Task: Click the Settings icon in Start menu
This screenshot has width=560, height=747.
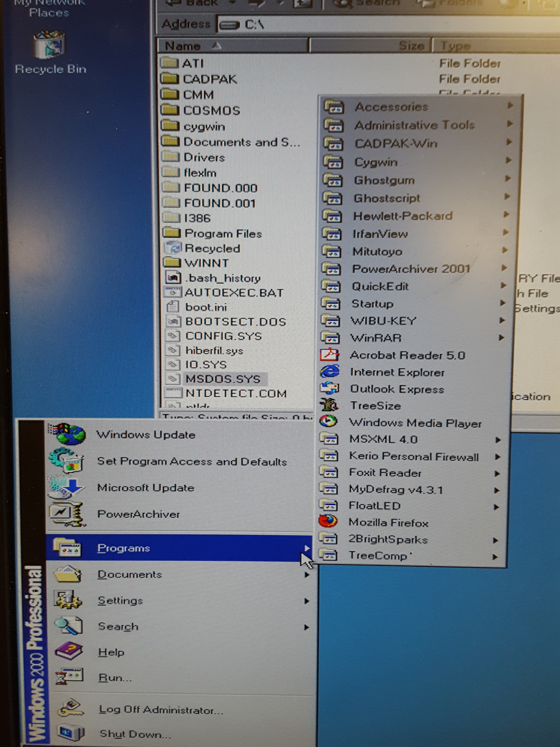Action: (x=68, y=600)
